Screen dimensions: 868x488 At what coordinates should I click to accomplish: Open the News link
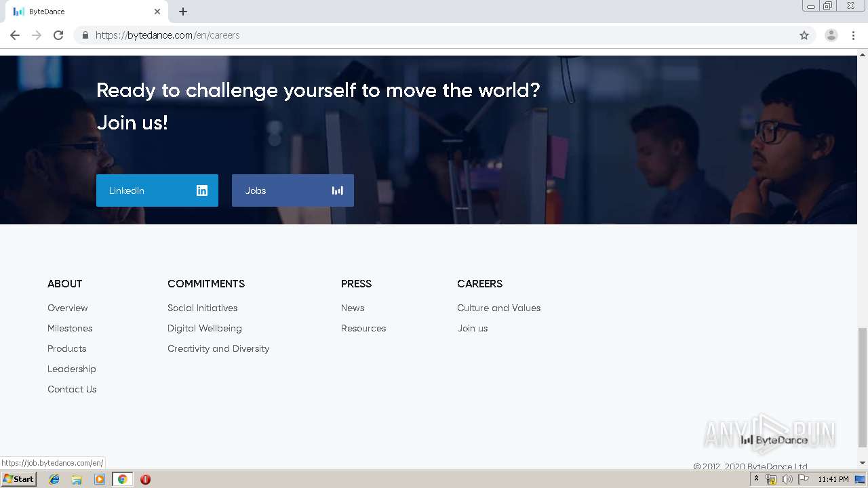[353, 308]
